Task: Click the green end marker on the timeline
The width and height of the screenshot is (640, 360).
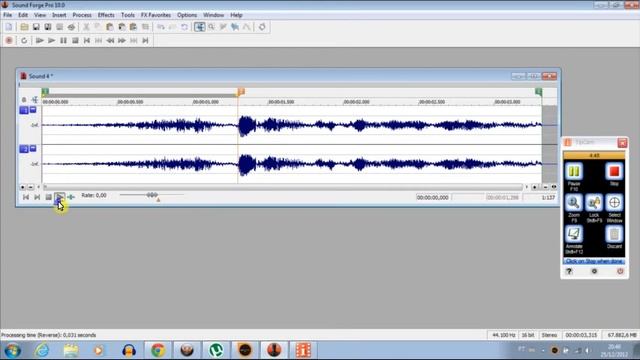Action: click(x=539, y=92)
